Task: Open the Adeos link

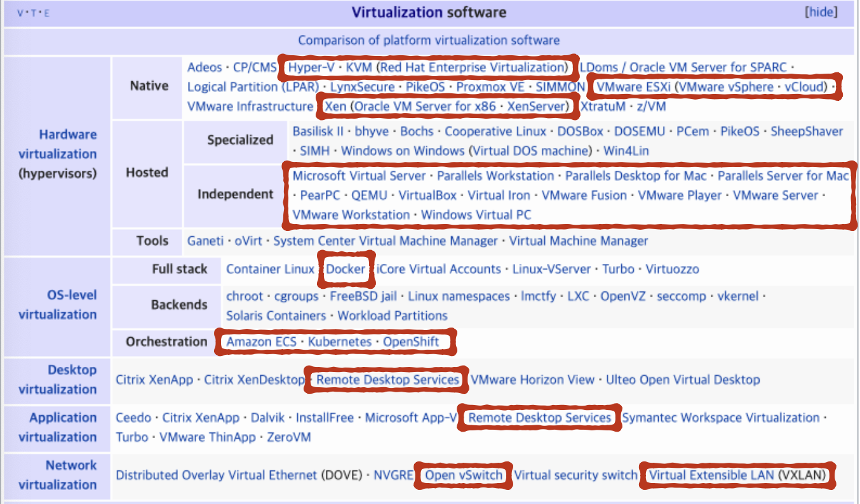Action: tap(205, 67)
